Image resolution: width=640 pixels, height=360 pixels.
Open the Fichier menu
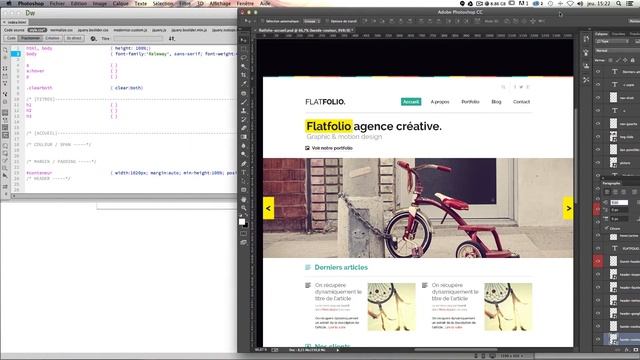(x=57, y=3)
